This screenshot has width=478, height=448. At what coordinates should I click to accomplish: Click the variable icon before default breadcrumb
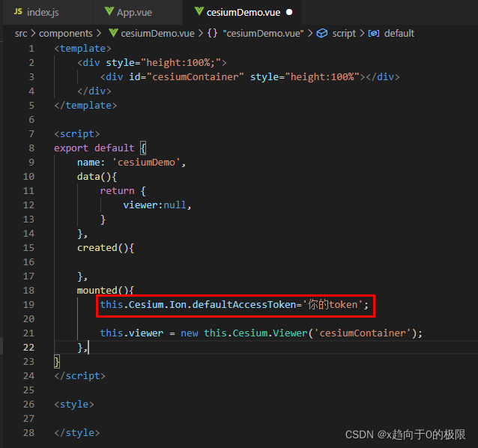coord(374,33)
